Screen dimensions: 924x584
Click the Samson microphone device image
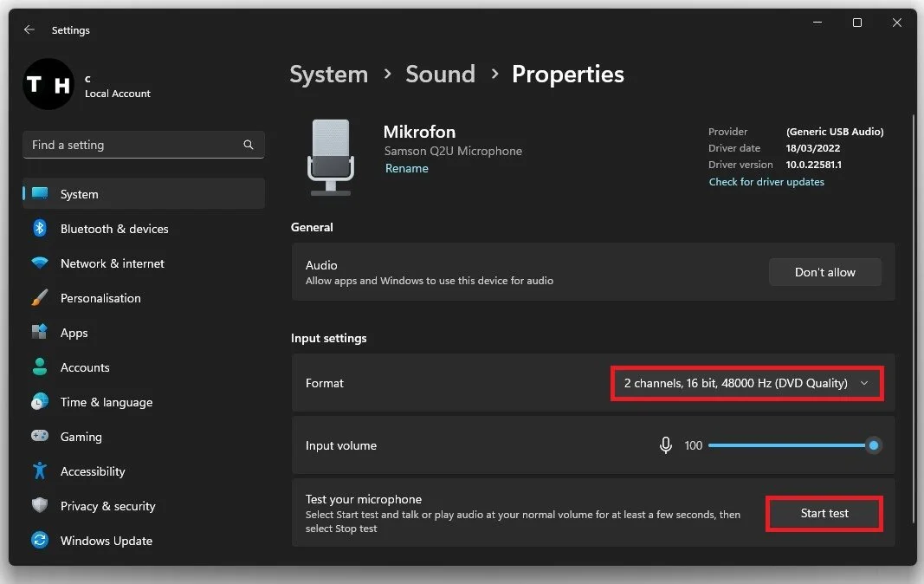coord(332,157)
